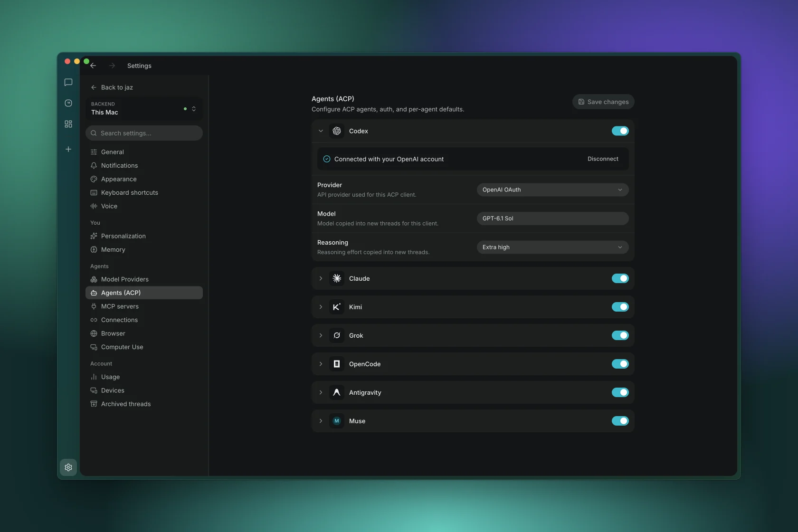
Task: Open General settings
Action: click(x=144, y=152)
